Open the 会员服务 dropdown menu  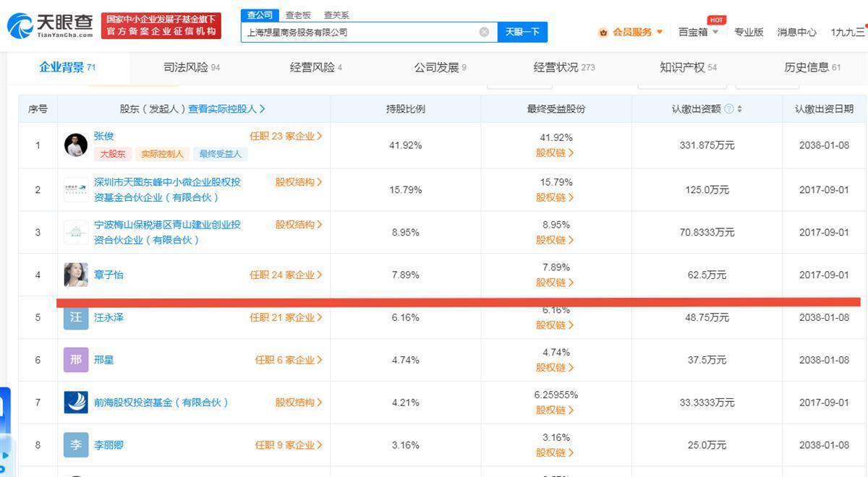pyautogui.click(x=631, y=32)
